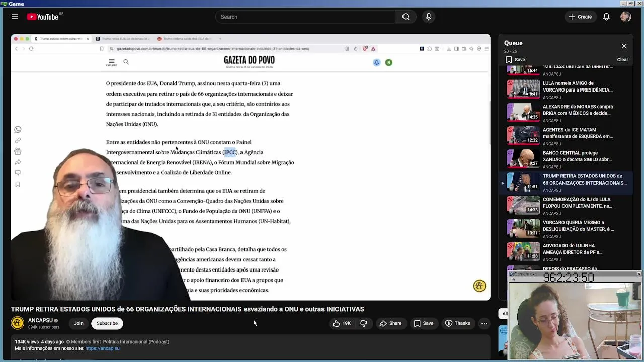This screenshot has width=644, height=362.
Task: Open the account avatar menu
Action: [x=626, y=17]
